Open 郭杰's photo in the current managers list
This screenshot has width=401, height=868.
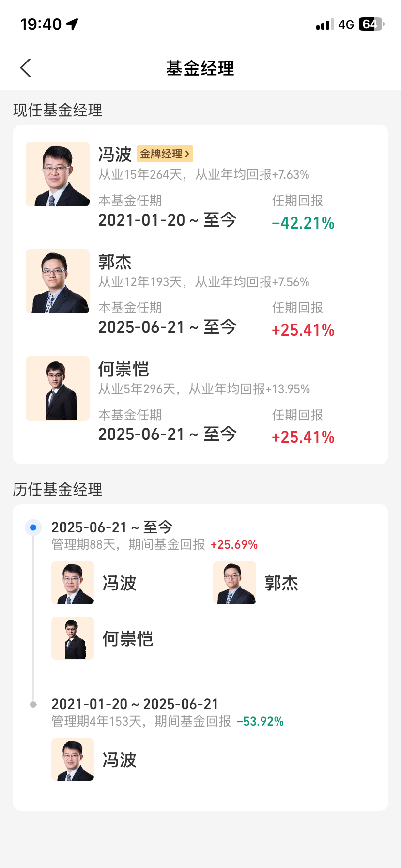coord(58,281)
